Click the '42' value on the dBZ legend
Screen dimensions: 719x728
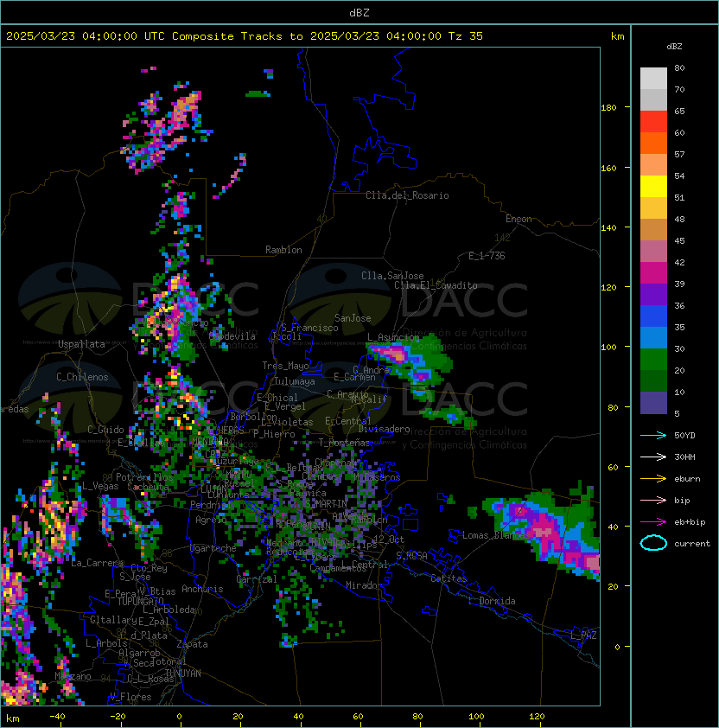click(x=679, y=262)
